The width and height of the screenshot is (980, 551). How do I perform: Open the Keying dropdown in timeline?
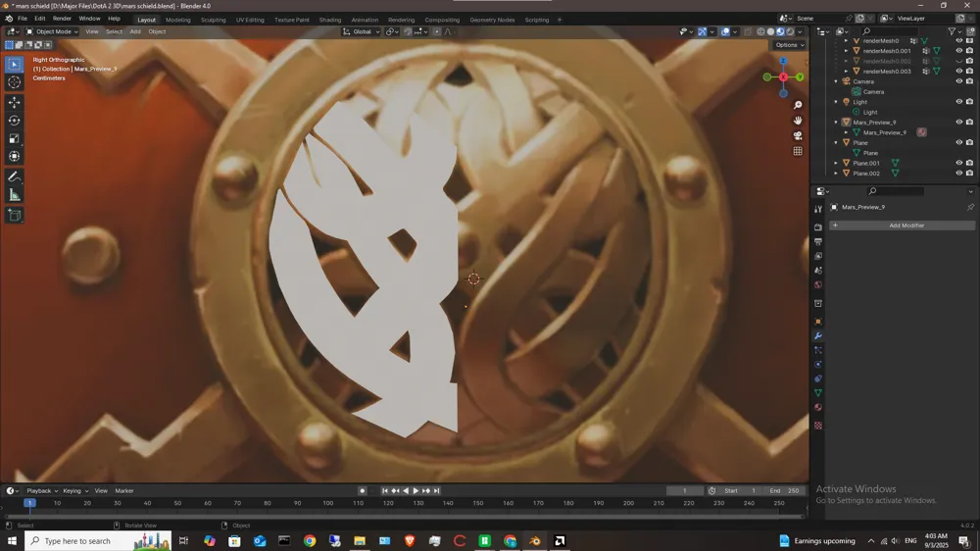point(75,491)
